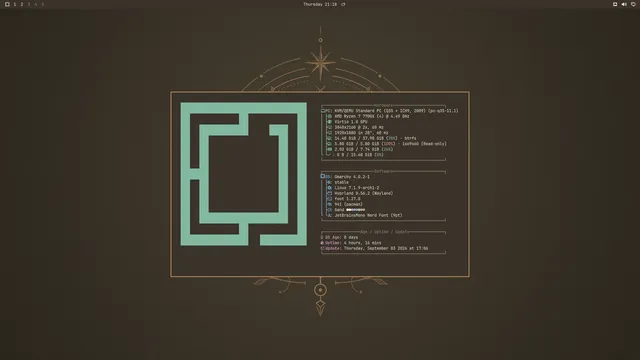Click the CPU icon next to AMD Ryzen
This screenshot has height=360, width=640.
pos(329,116)
